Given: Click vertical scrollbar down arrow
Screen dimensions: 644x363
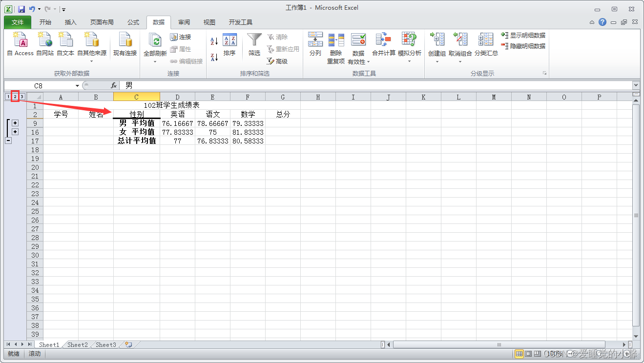Looking at the screenshot, I should click(x=636, y=336).
